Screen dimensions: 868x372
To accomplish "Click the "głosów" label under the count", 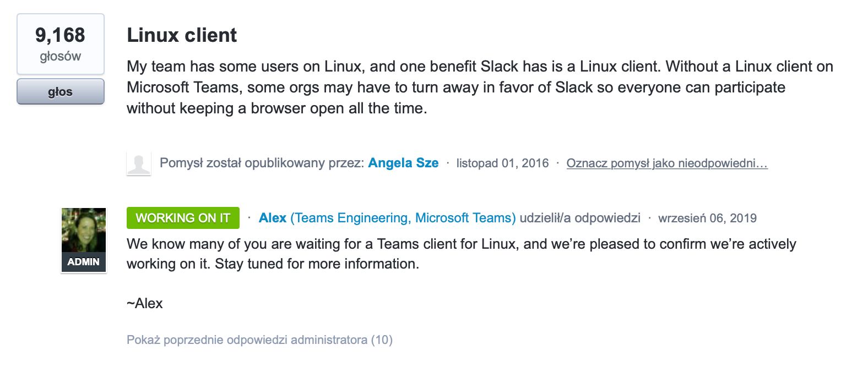I will [x=60, y=56].
